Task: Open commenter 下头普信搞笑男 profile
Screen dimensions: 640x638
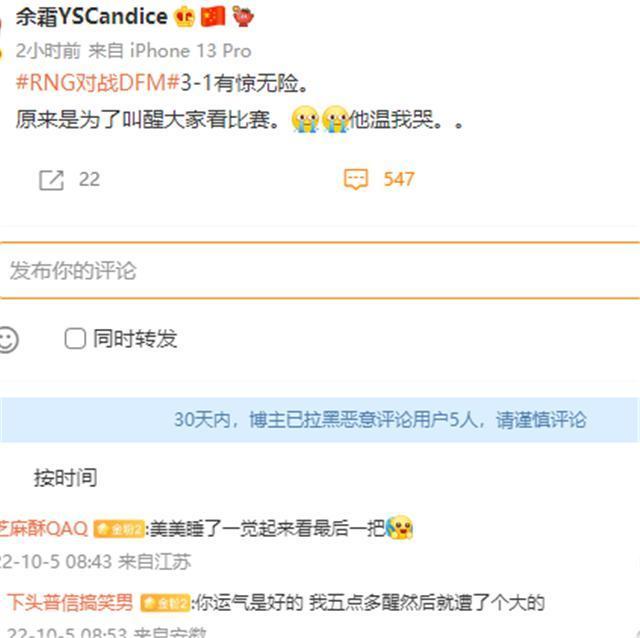Action: click(x=70, y=602)
